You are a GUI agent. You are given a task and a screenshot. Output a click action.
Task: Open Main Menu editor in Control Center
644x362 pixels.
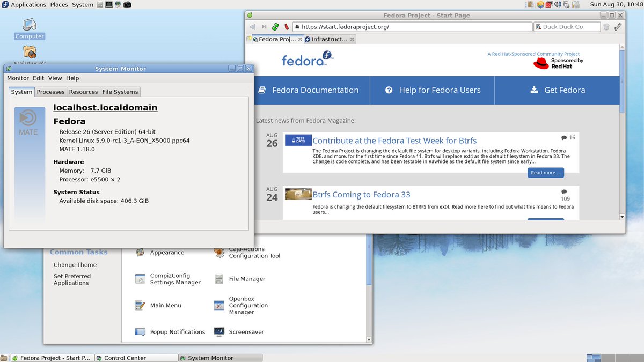[140, 305]
